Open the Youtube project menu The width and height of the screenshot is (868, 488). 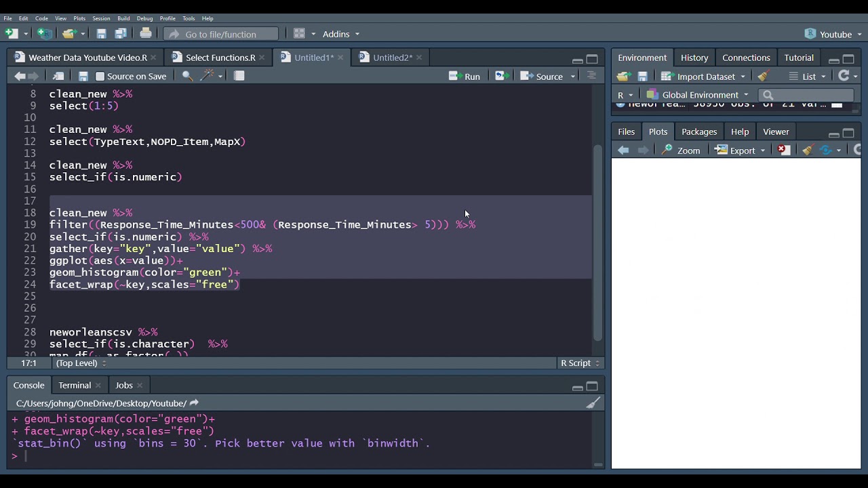[833, 34]
